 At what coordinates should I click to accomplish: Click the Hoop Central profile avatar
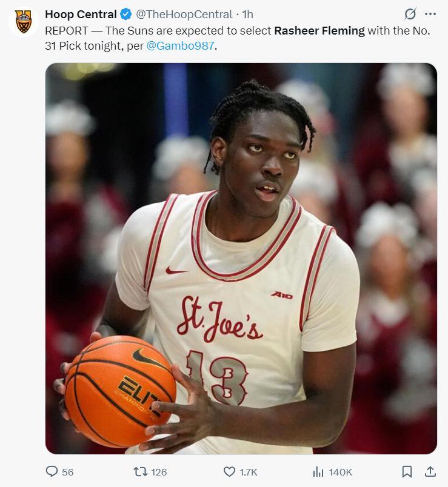(23, 22)
